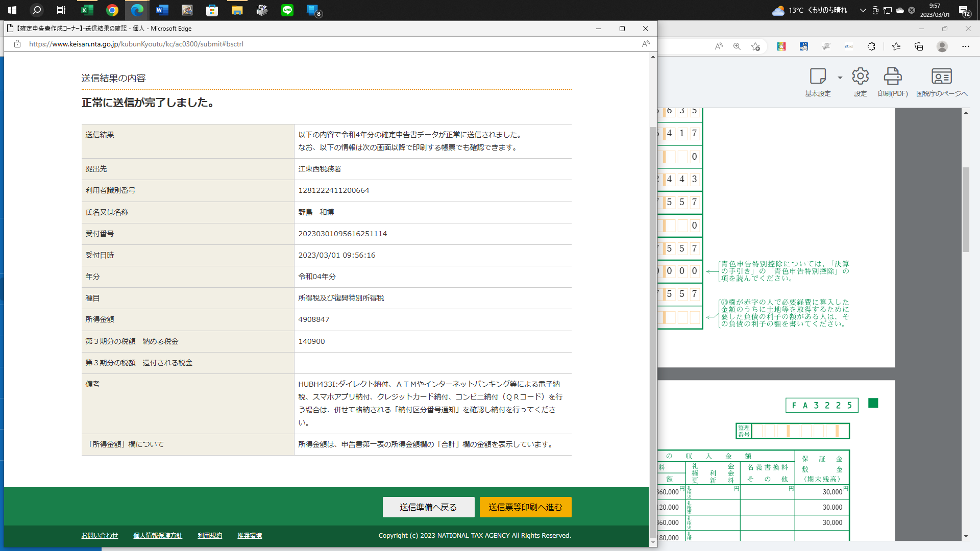Image resolution: width=980 pixels, height=551 pixels.
Task: Click the 所得金額 value 4908847
Action: 314,319
